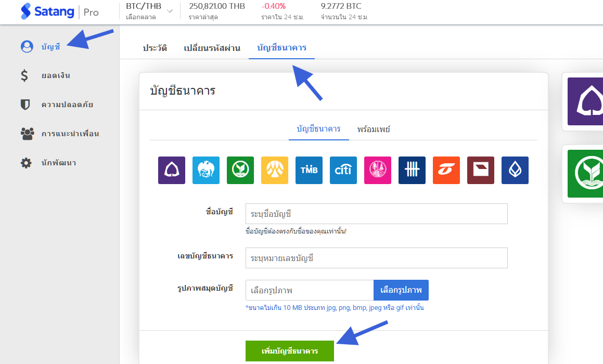Switch to the ประวัติ tab
603x364 pixels.
coord(155,48)
